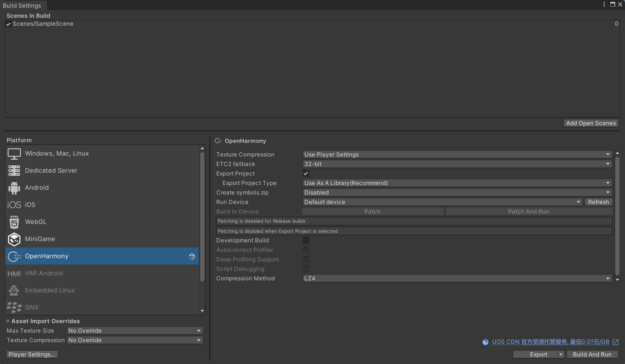This screenshot has height=364, width=625.
Task: Open the Max Texture Size override dropdown
Action: pyautogui.click(x=135, y=331)
